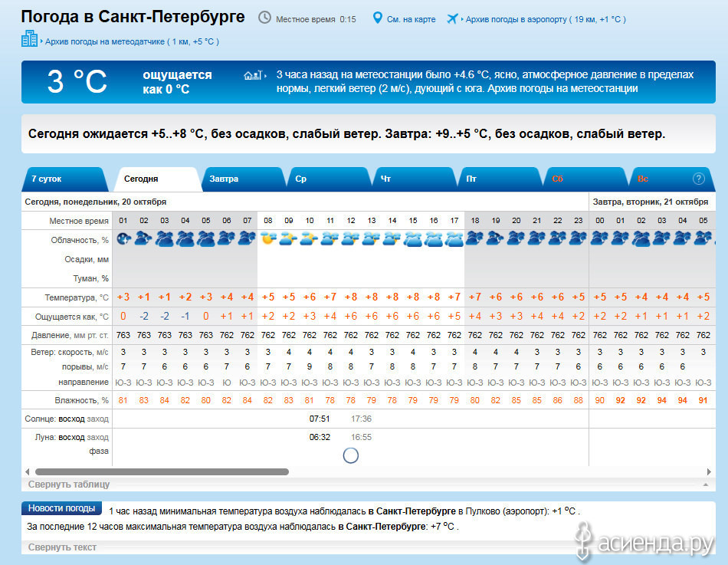This screenshot has height=565, width=728.
Task: Open the Вс forecast tab
Action: pos(642,179)
